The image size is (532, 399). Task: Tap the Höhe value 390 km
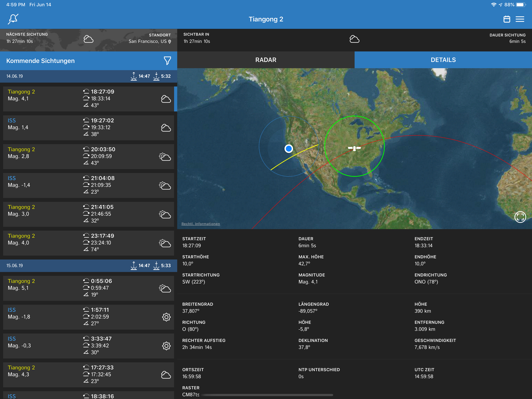pyautogui.click(x=423, y=311)
